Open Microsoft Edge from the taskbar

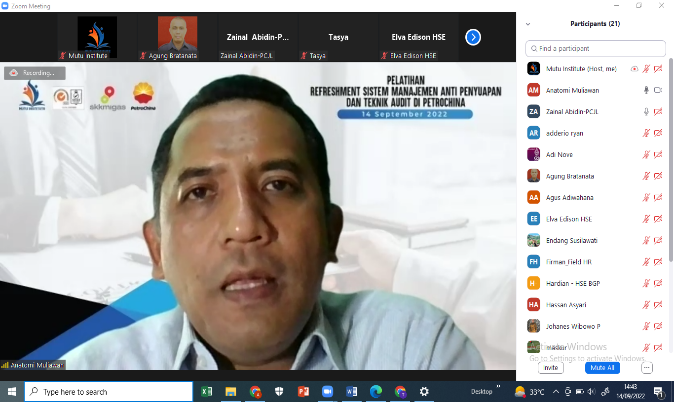coord(376,391)
